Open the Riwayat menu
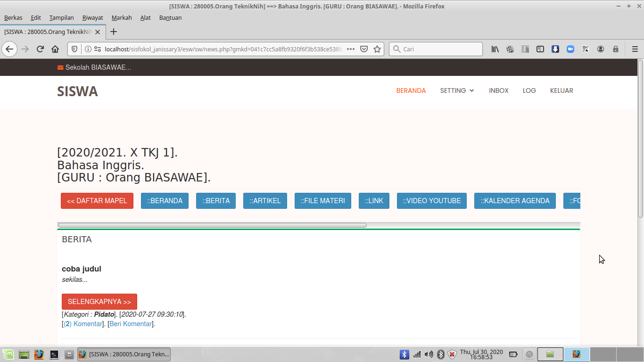Image resolution: width=644 pixels, height=362 pixels. pos(92,18)
